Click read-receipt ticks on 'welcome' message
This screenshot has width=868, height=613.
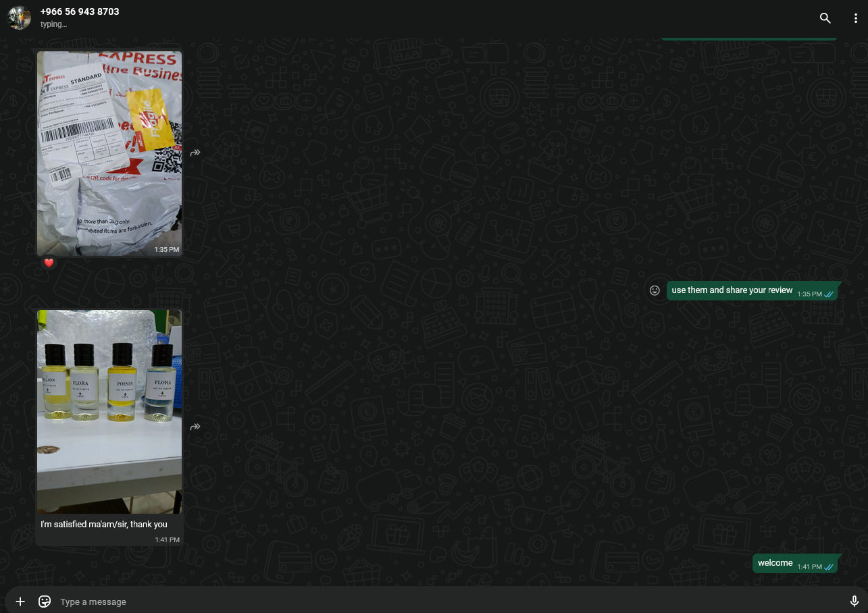(828, 567)
